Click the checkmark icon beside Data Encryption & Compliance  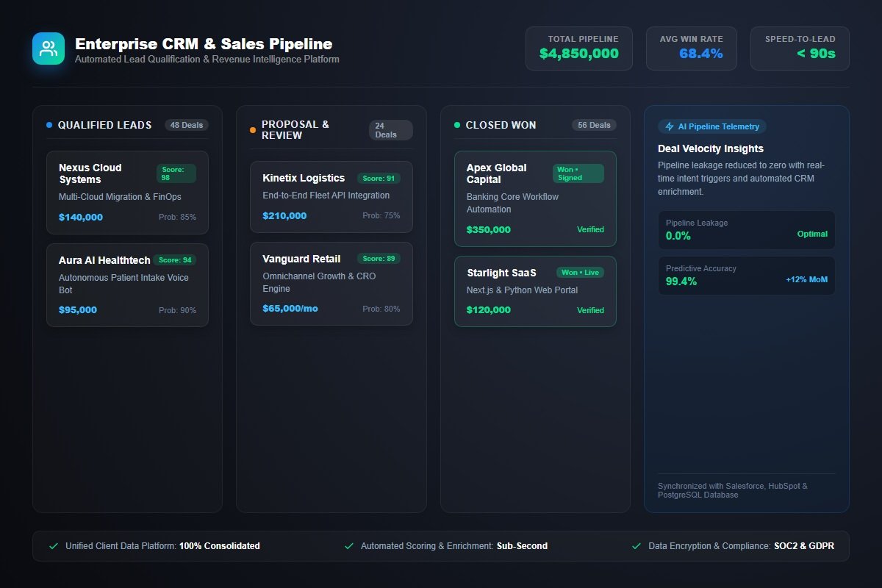tap(637, 546)
